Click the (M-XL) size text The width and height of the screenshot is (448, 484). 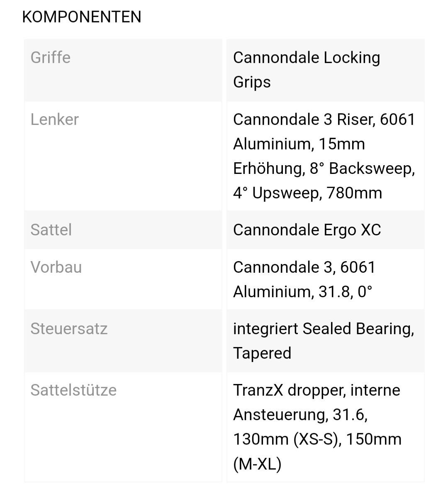[x=257, y=464]
